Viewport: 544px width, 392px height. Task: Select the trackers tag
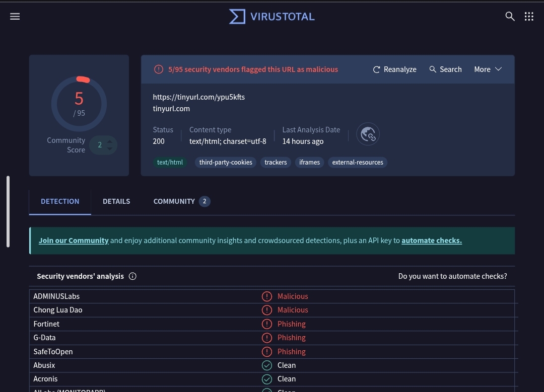click(x=276, y=162)
